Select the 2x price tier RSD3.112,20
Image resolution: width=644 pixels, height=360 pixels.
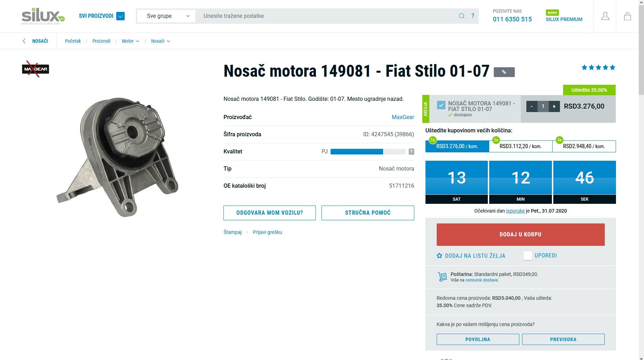(520, 146)
